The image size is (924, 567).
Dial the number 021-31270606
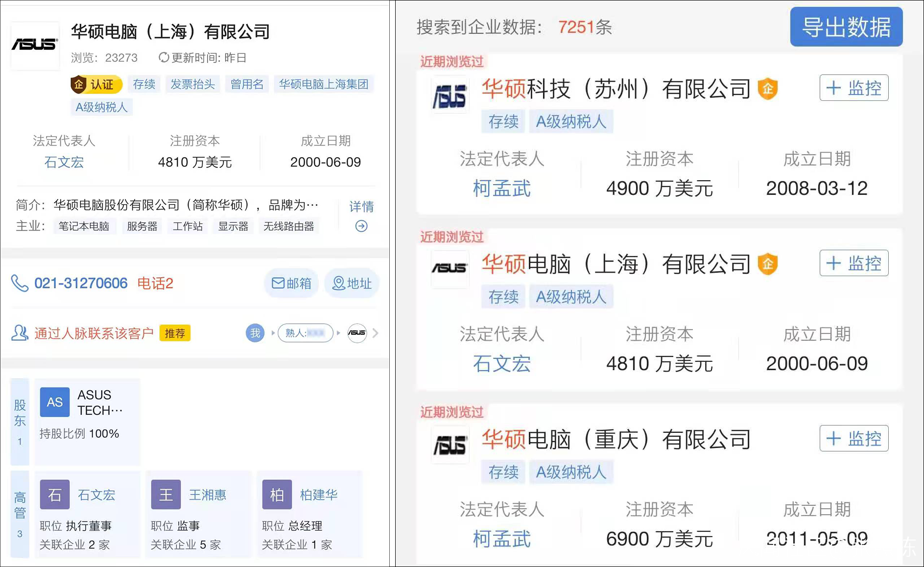[x=81, y=283]
